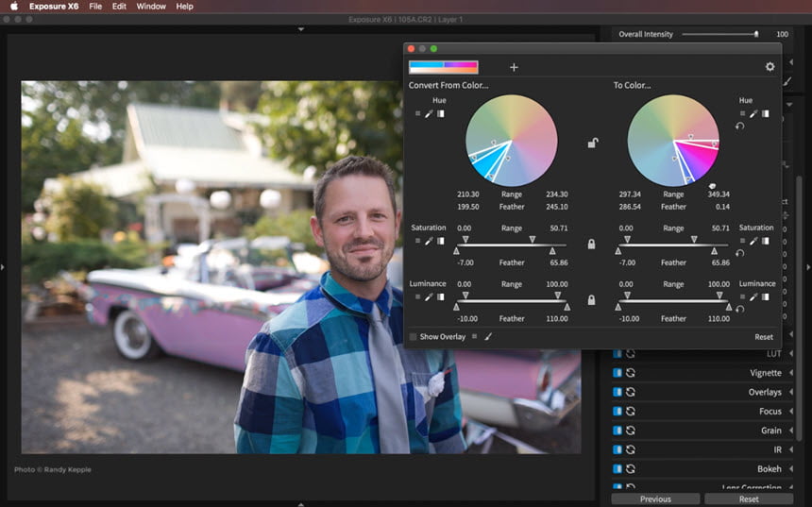Enable the Show Overlay checkbox
The height and width of the screenshot is (507, 812).
413,337
